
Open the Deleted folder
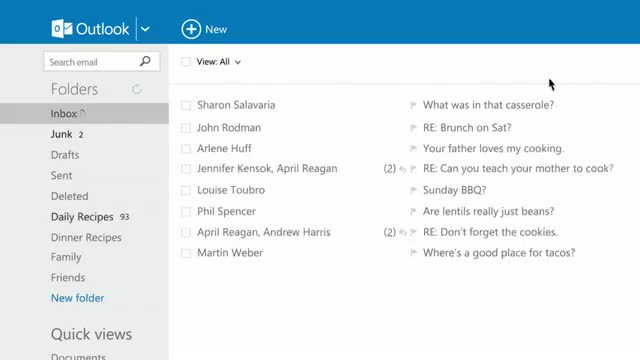tap(69, 196)
